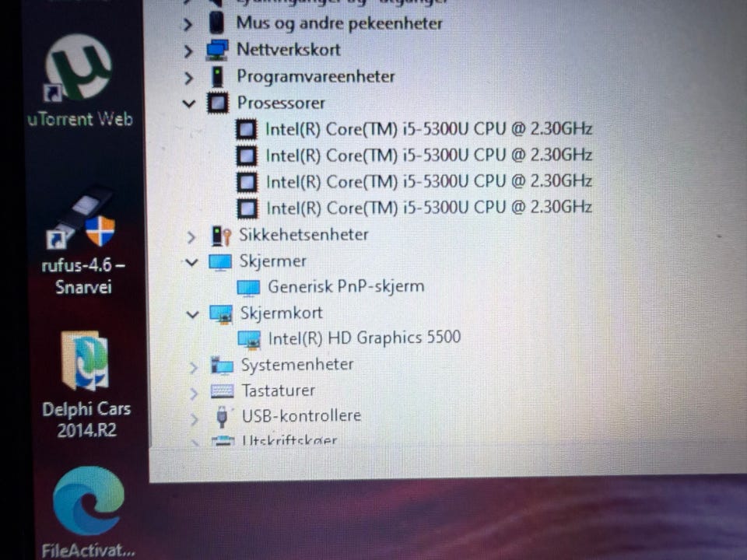Click the Delphi Cars 2014.R2 label text
The width and height of the screenshot is (747, 560).
(86, 419)
